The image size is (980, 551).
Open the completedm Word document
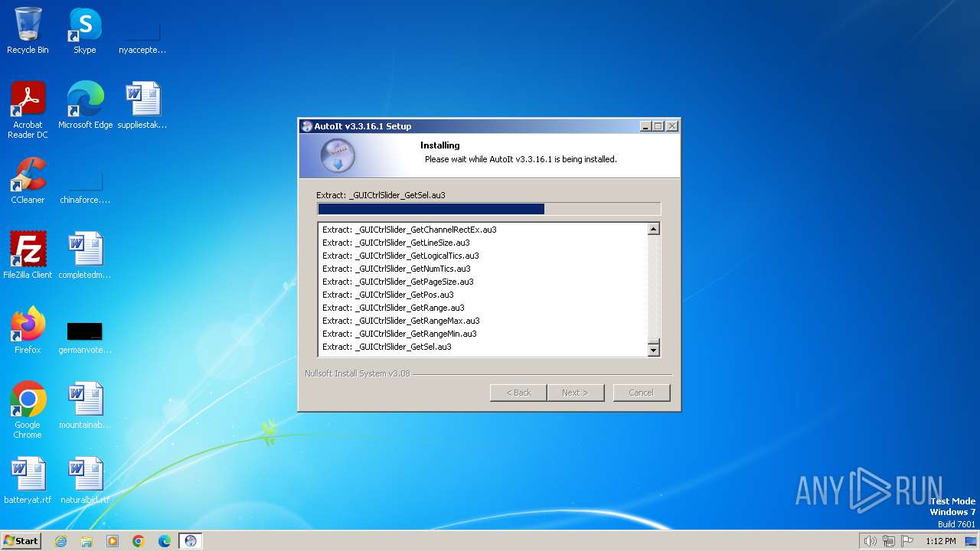pyautogui.click(x=85, y=256)
